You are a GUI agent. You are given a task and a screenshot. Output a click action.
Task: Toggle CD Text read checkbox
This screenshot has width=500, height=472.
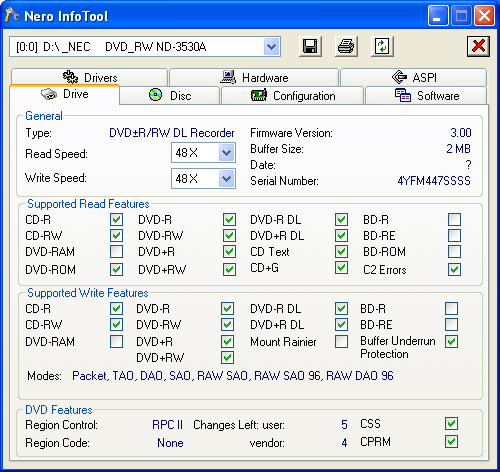pyautogui.click(x=341, y=252)
